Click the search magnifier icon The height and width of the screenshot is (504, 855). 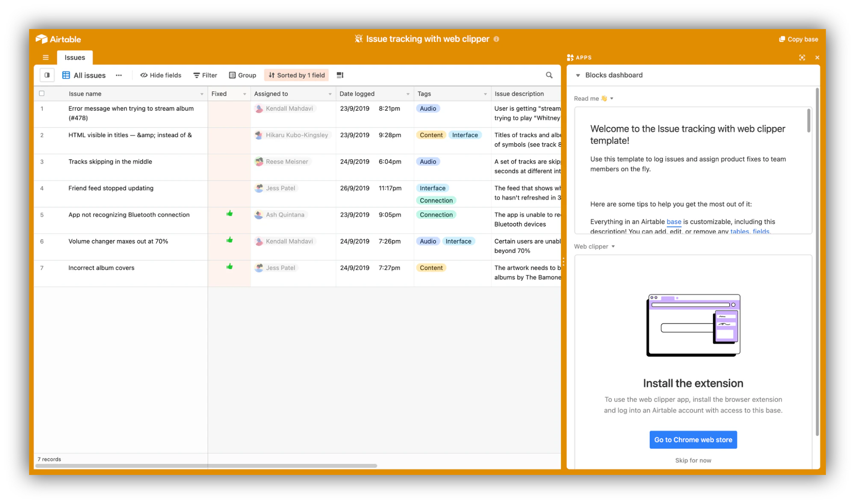click(549, 75)
